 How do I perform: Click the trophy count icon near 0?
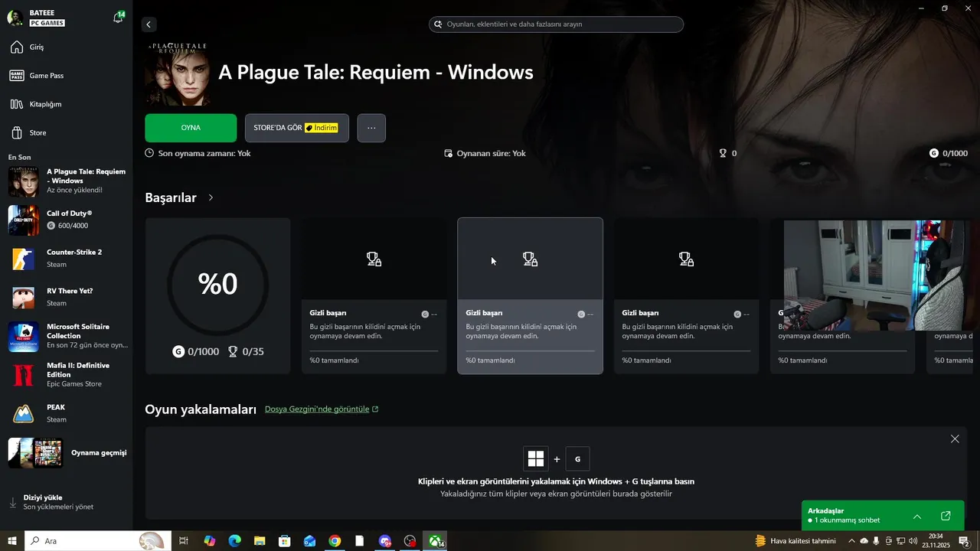(723, 153)
